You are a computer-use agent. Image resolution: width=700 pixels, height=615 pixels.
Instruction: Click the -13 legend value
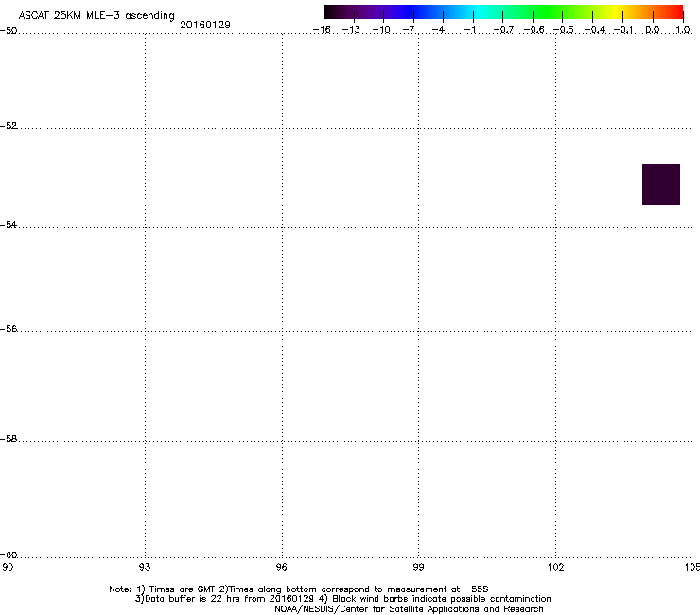[x=351, y=30]
